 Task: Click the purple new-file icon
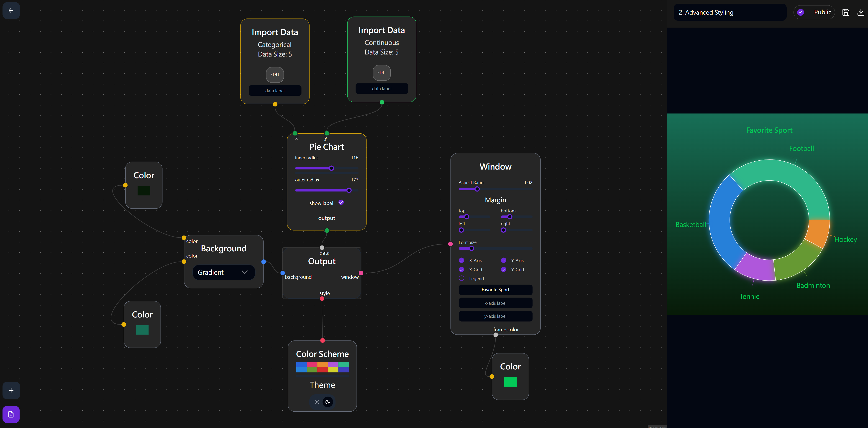tap(11, 414)
